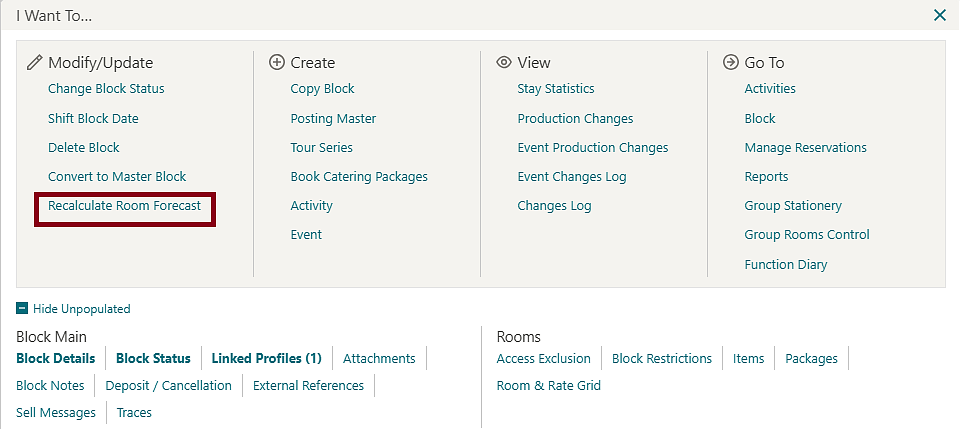This screenshot has width=964, height=429.
Task: Open Book Catering Packages
Action: click(359, 177)
